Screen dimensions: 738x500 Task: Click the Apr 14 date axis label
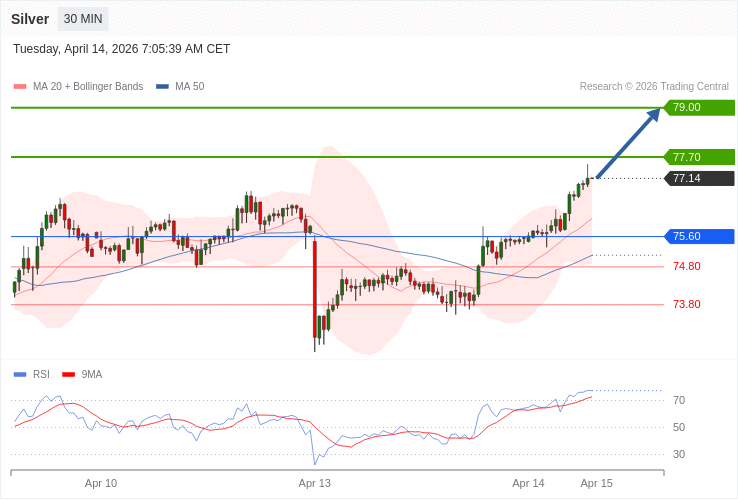pos(528,484)
